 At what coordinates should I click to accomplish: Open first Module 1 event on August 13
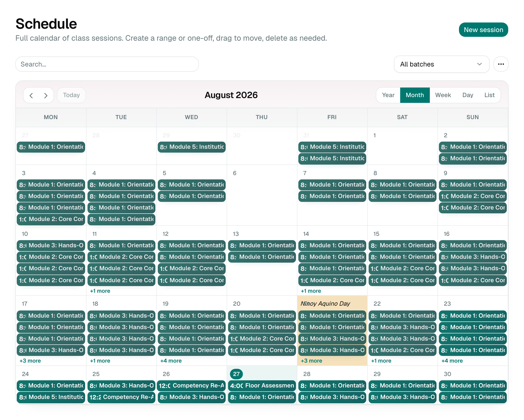click(262, 245)
